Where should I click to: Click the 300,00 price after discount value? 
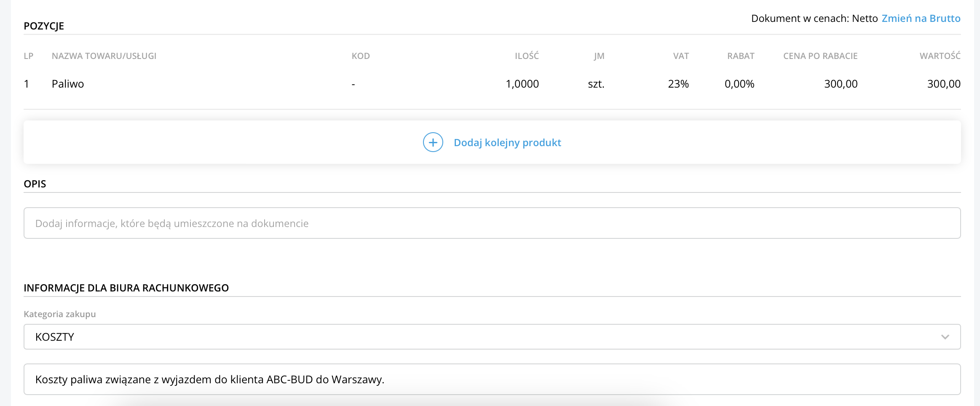(841, 84)
